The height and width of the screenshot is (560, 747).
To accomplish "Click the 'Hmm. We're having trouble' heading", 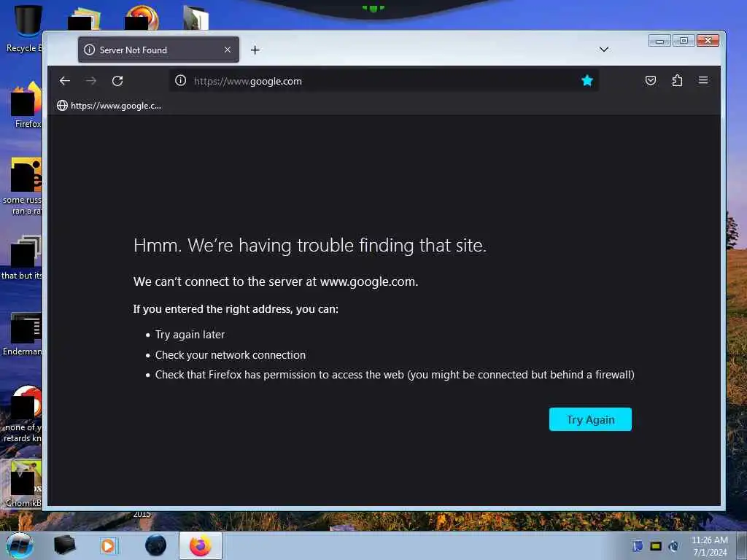I will (309, 246).
